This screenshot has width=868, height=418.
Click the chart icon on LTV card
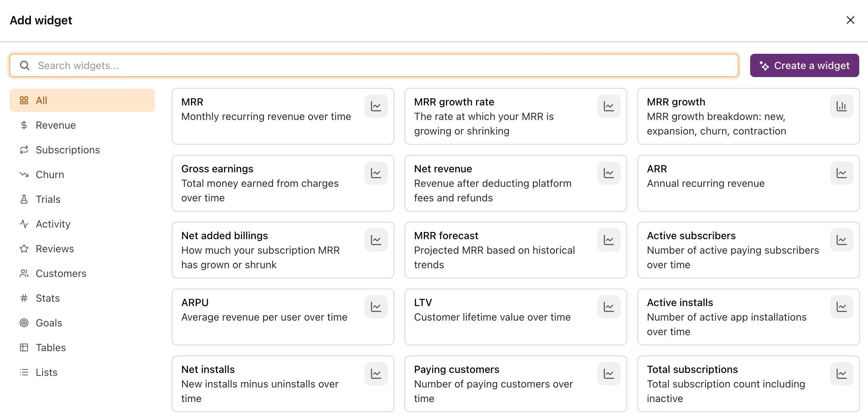tap(609, 307)
